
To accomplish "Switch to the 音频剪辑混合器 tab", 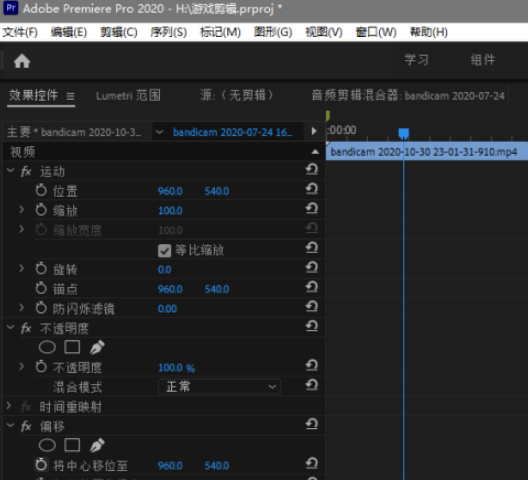I will (x=408, y=96).
